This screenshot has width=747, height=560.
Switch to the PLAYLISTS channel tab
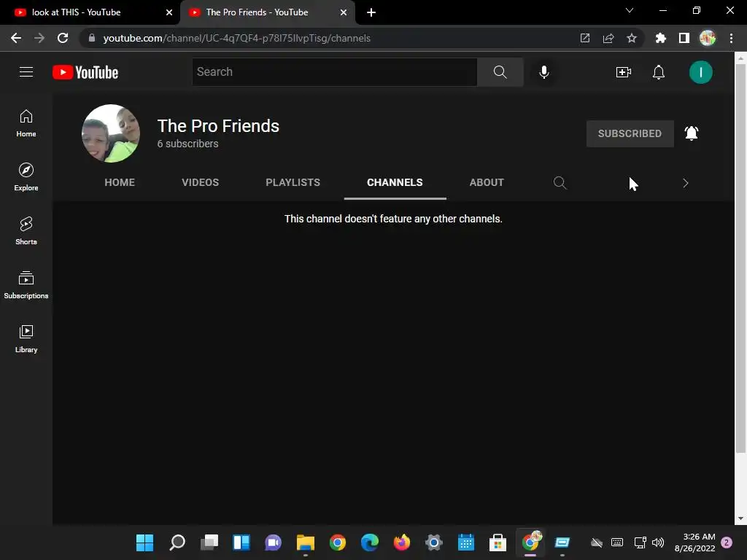[293, 182]
